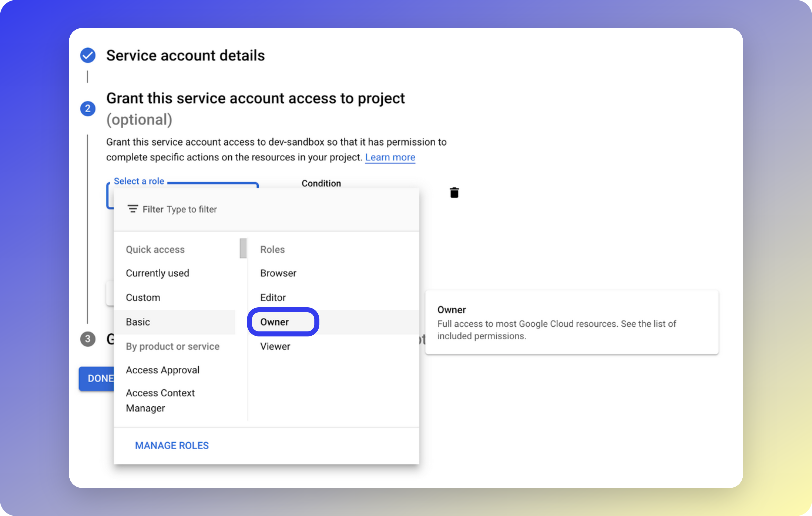
Task: Choose the Basic role category
Action: (138, 322)
